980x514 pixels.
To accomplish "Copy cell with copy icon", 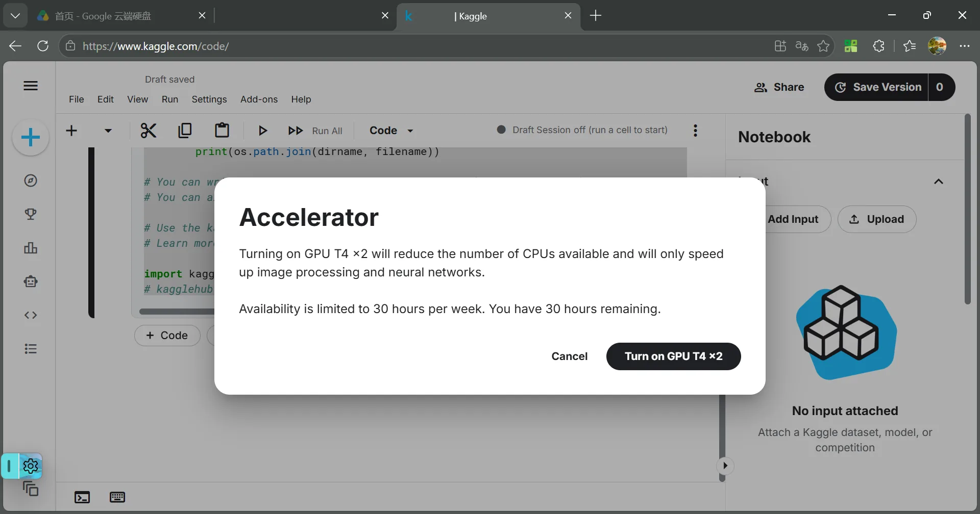I will (185, 131).
